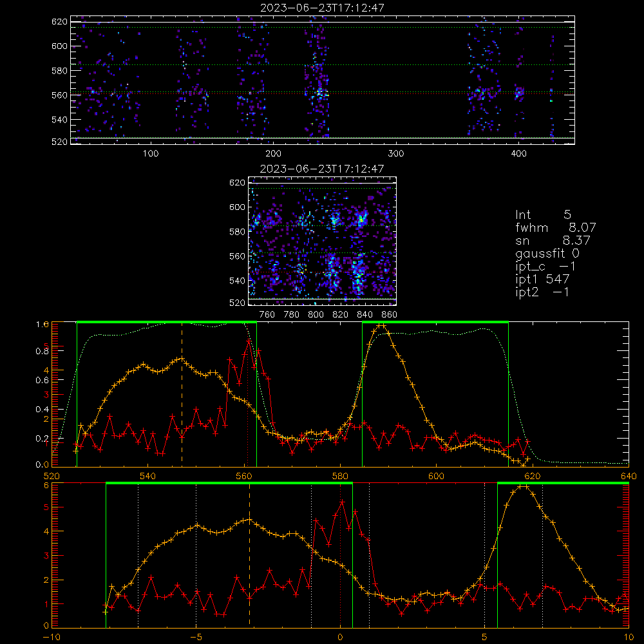644x644 pixels.
Task: Click x-axis label 800 under the middle image
Action: pyautogui.click(x=316, y=315)
